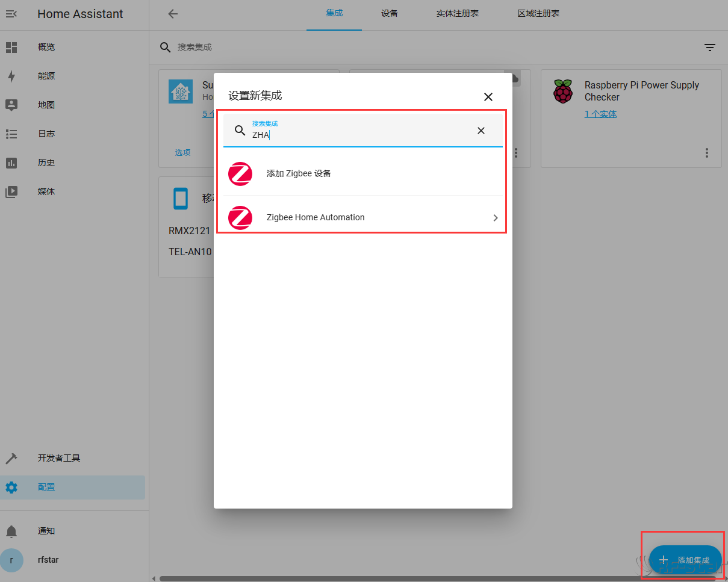Open the 地图 map icon
The image size is (728, 582).
(x=11, y=105)
